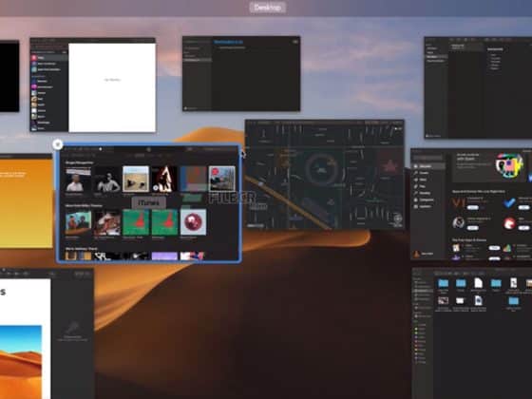Bring the Reminders window to the front
Screen dimensions: 532x399
241,74
